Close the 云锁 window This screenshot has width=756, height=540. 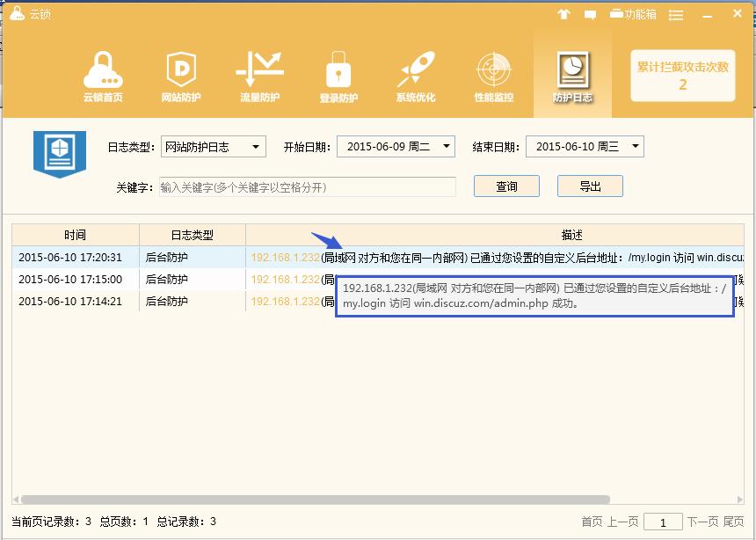pyautogui.click(x=738, y=14)
